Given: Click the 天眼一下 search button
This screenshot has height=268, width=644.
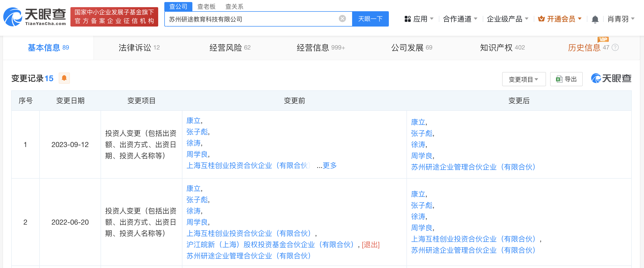Looking at the screenshot, I should (x=370, y=19).
